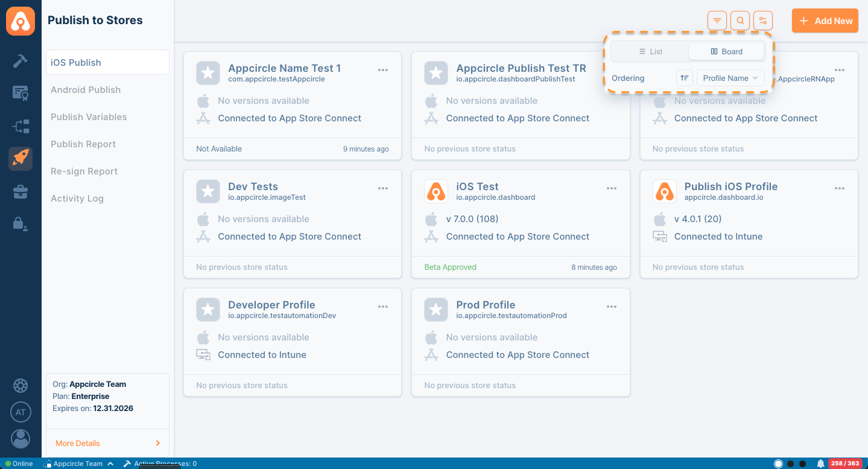
Task: Open the Profile Name ordering dropdown
Action: [730, 78]
